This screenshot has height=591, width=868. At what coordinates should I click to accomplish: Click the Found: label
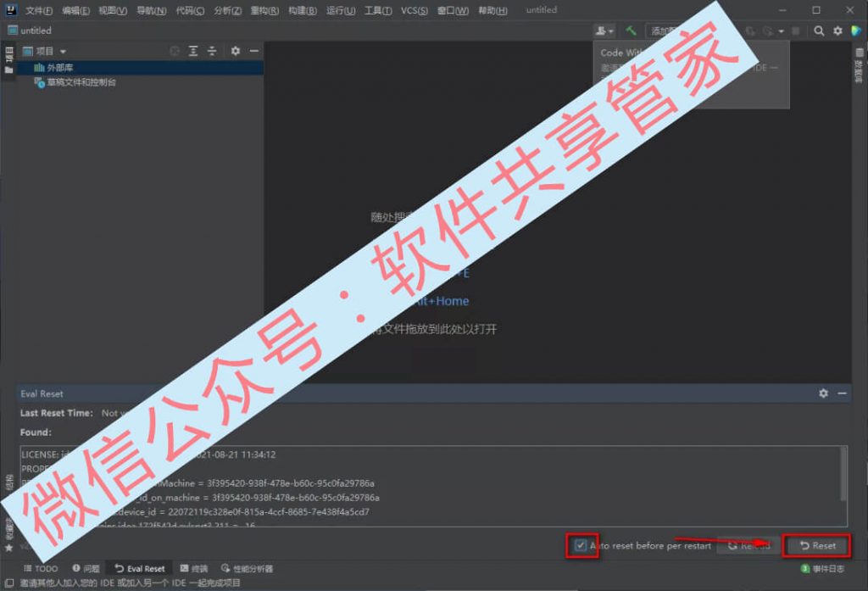(x=36, y=432)
